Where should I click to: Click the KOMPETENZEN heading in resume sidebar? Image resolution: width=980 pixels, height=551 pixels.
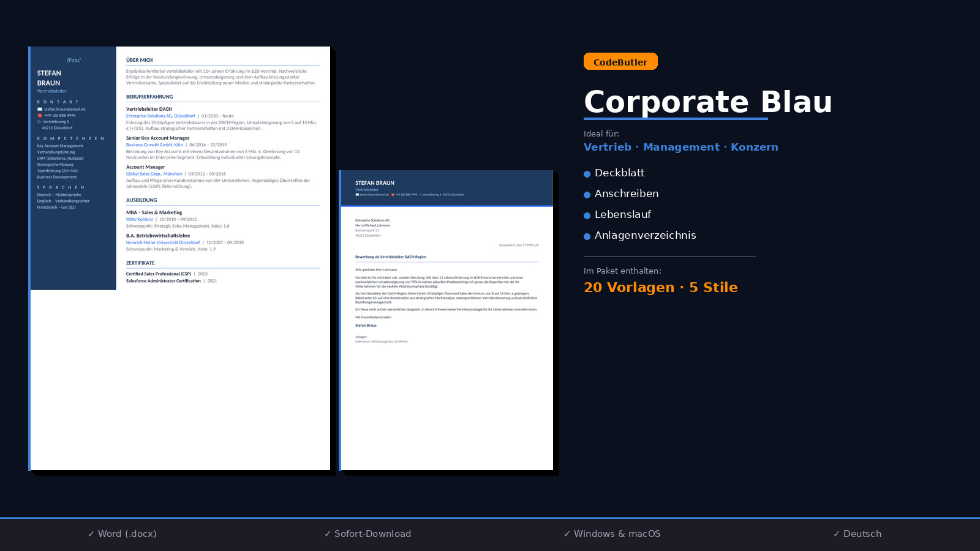(x=70, y=138)
